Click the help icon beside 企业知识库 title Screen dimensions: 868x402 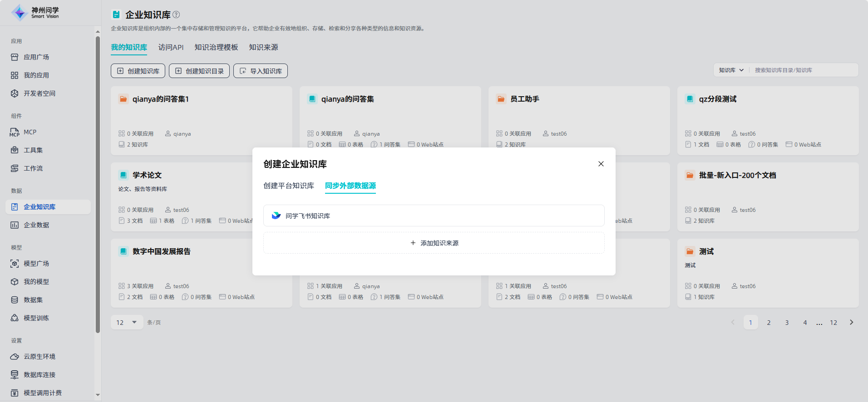(x=177, y=15)
